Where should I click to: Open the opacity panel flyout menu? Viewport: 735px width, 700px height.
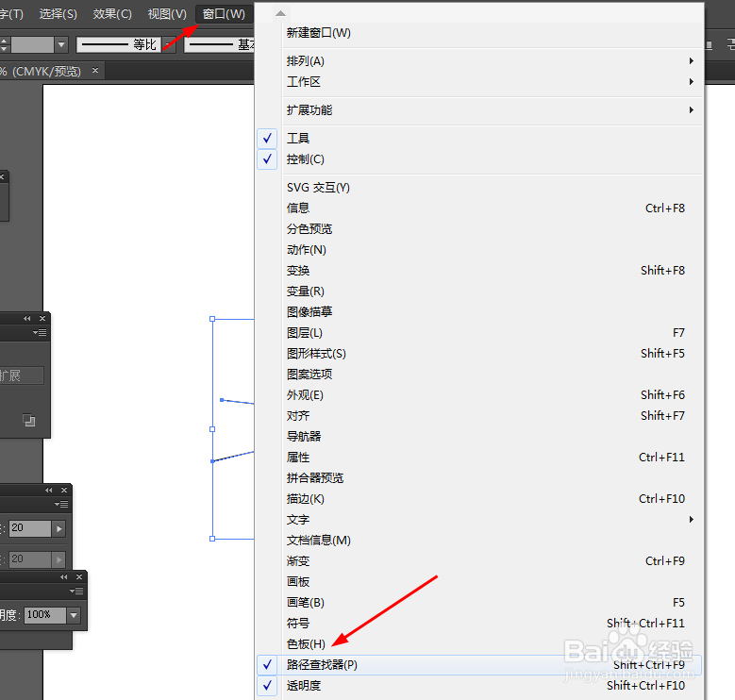(76, 591)
